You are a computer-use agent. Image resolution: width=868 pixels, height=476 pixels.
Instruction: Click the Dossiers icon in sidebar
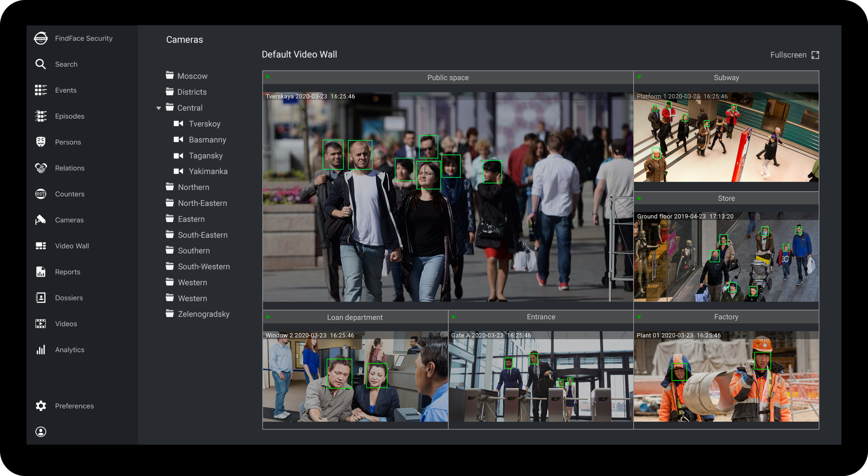pyautogui.click(x=41, y=297)
